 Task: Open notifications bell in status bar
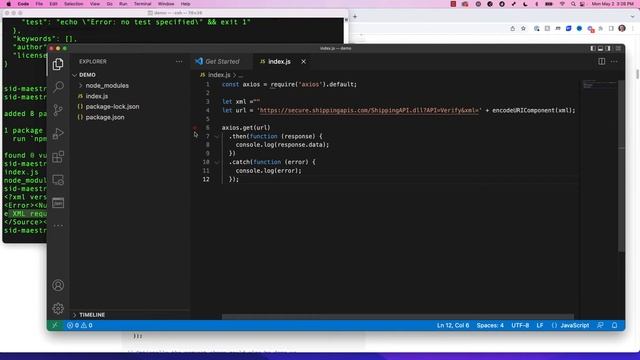[x=614, y=325]
